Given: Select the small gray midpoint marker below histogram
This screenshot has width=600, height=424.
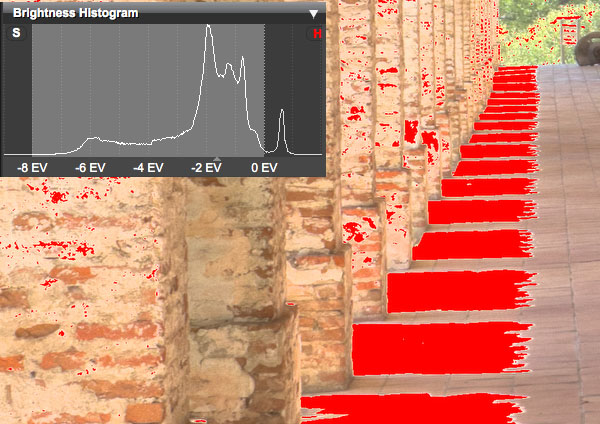Looking at the screenshot, I should pos(217,158).
